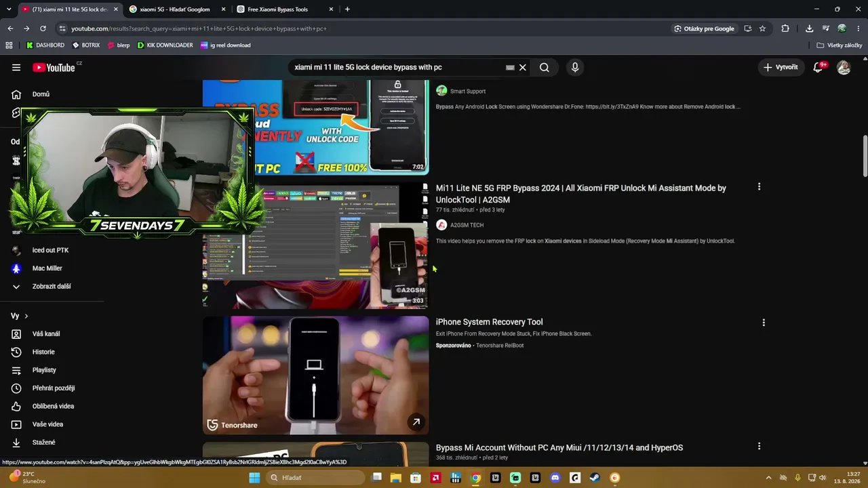Close the Free Xiaomi Bypass Tools tab
This screenshot has width=868, height=488.
click(x=331, y=9)
